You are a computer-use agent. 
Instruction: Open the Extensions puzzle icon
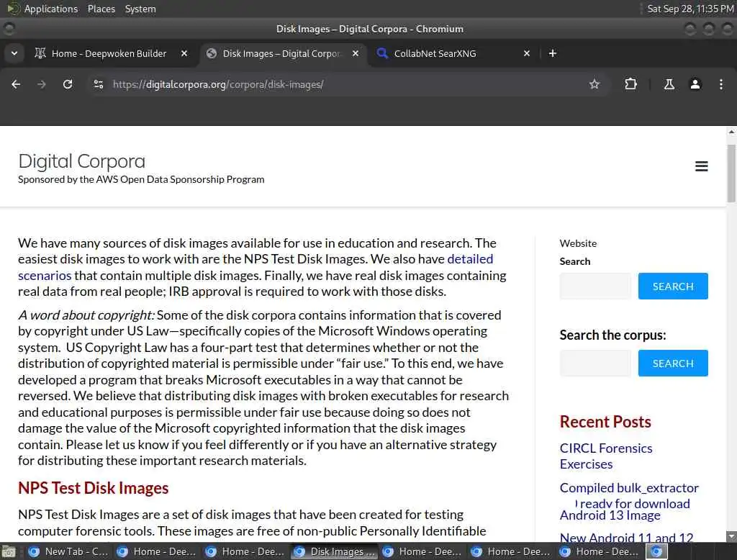(630, 84)
